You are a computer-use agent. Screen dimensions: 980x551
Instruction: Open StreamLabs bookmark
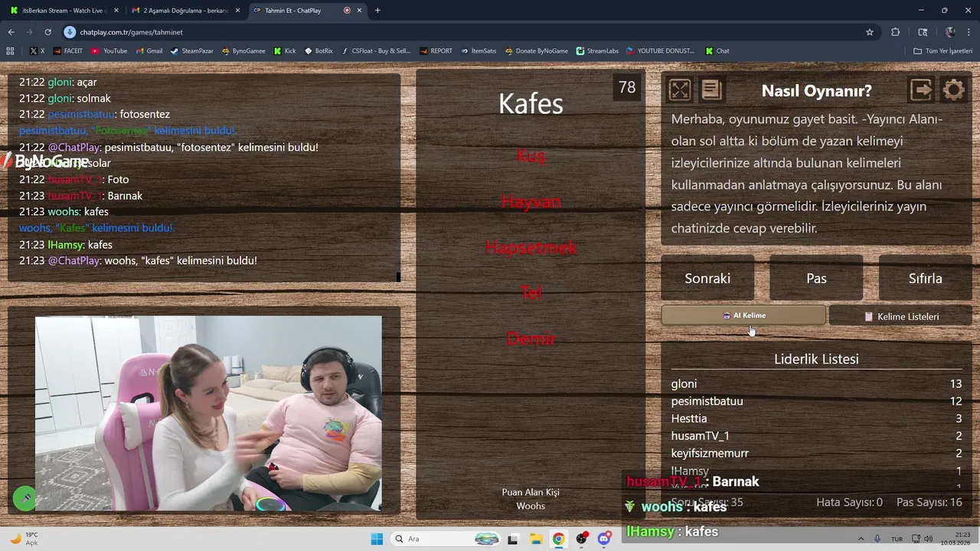[x=597, y=51]
